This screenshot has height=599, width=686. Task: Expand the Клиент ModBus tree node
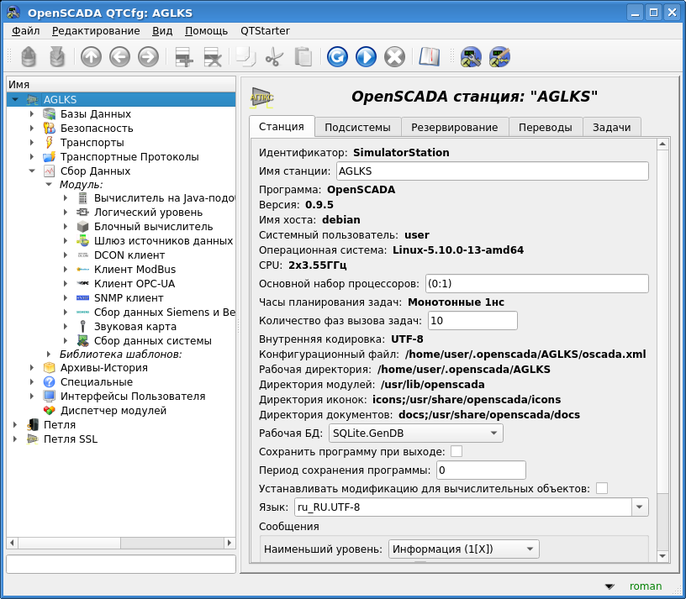tap(65, 270)
